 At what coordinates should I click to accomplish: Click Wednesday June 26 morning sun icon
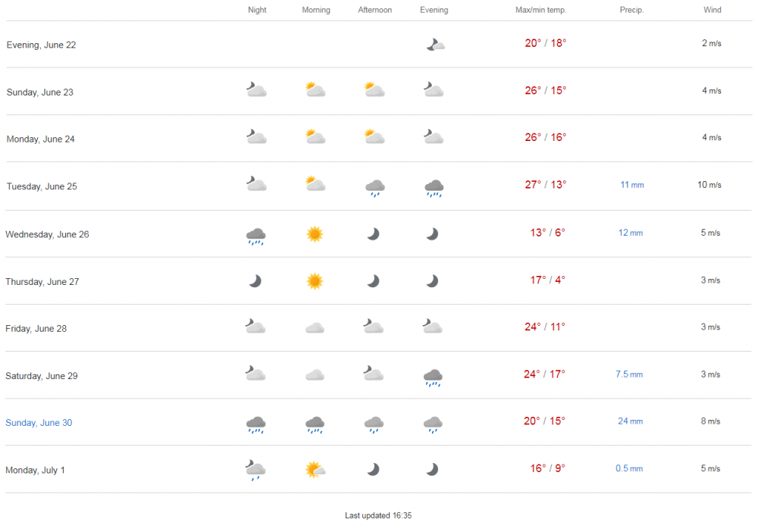point(315,234)
